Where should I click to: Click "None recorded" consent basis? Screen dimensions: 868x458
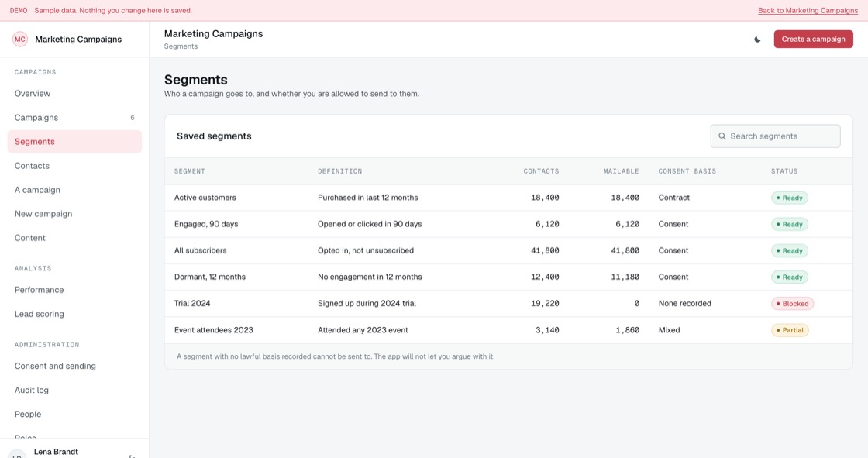tap(685, 304)
